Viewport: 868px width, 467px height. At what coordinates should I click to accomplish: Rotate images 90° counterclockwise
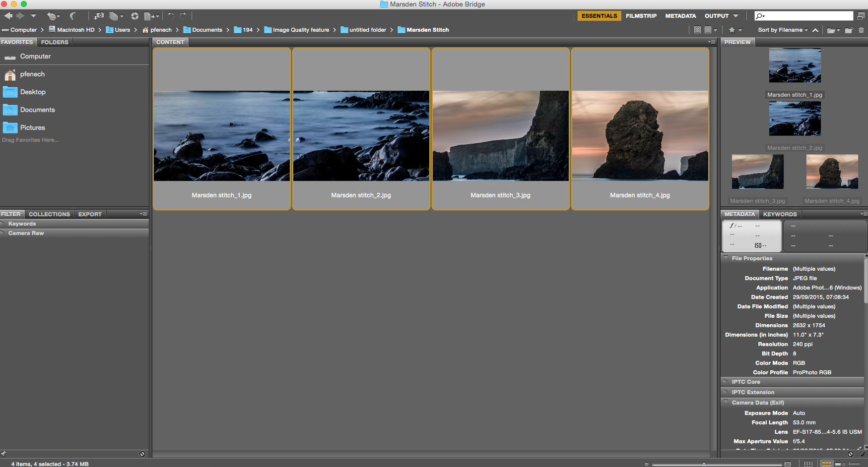coord(171,16)
